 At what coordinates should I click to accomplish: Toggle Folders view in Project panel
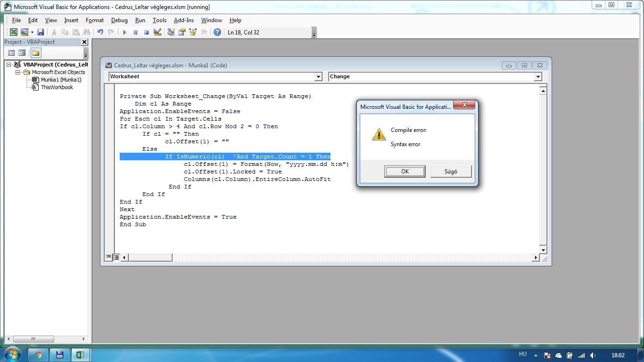(x=36, y=53)
